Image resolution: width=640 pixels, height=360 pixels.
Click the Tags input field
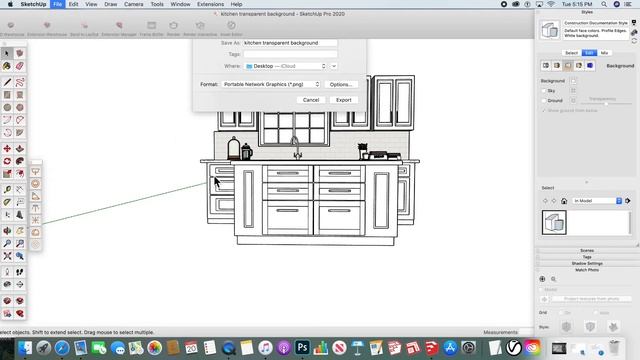pyautogui.click(x=290, y=54)
